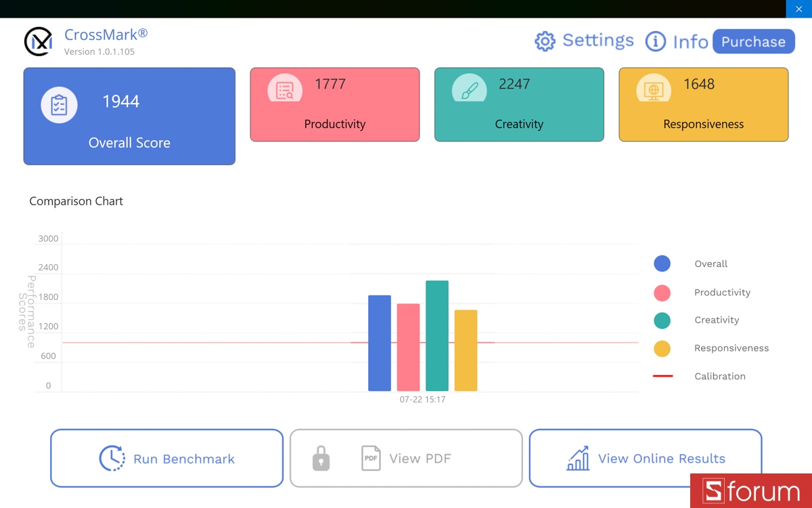The width and height of the screenshot is (812, 508).
Task: Click the blue Overall legend dot
Action: coord(662,263)
